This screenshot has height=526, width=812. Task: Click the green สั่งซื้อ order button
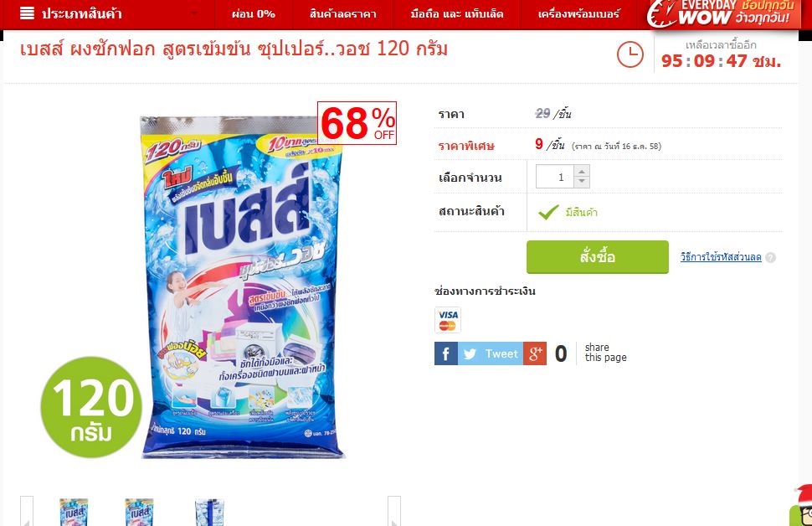click(x=597, y=257)
